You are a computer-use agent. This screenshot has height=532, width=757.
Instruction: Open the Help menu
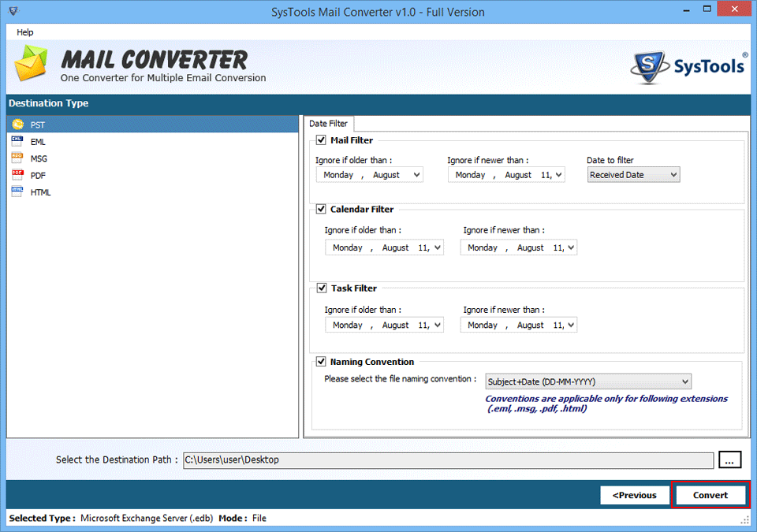[x=25, y=32]
